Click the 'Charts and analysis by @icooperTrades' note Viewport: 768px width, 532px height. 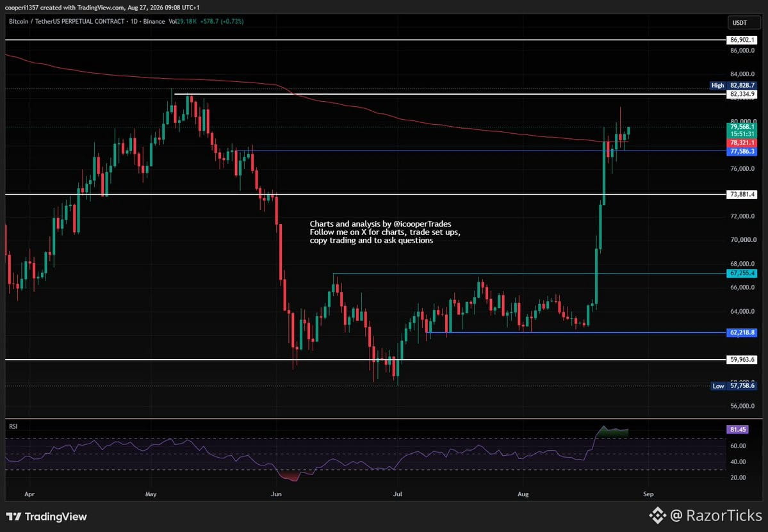coord(380,224)
